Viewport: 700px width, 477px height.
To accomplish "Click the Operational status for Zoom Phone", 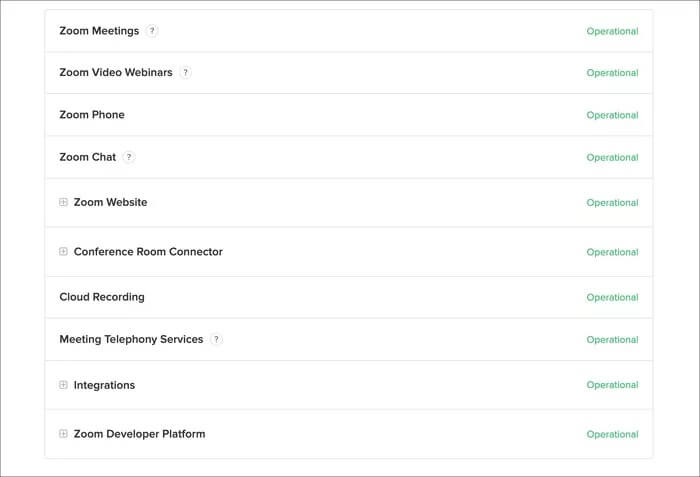I will pyautogui.click(x=612, y=115).
